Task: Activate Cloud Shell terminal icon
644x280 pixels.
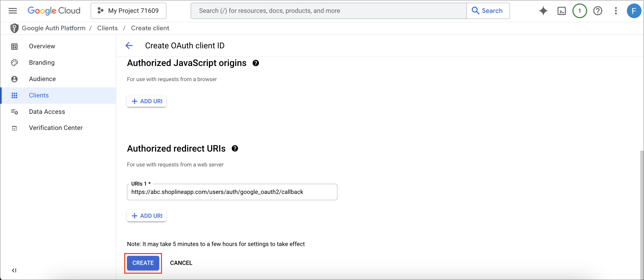Action: 562,11
